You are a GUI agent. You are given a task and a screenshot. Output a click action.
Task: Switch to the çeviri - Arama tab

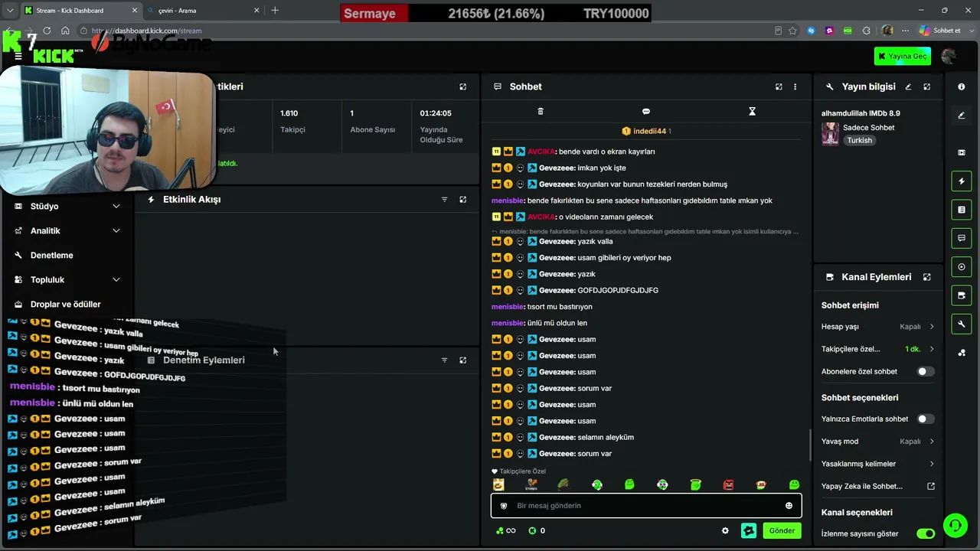point(203,11)
